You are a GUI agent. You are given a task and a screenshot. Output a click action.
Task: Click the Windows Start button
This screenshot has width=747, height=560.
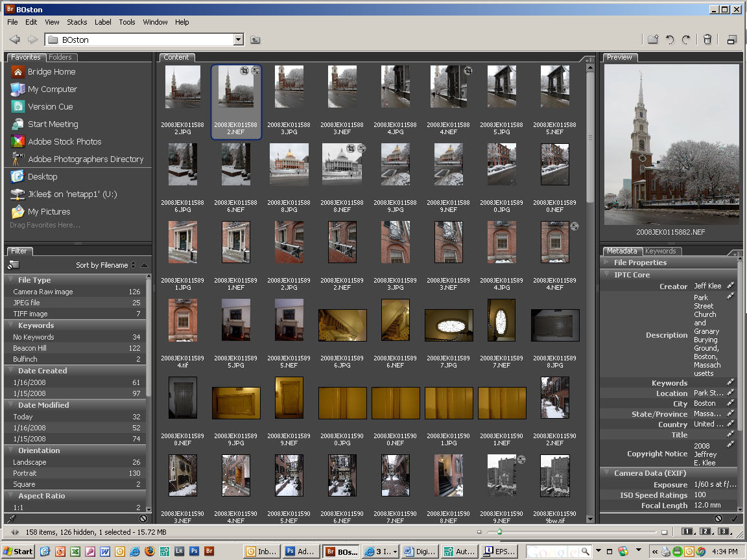coord(18,552)
